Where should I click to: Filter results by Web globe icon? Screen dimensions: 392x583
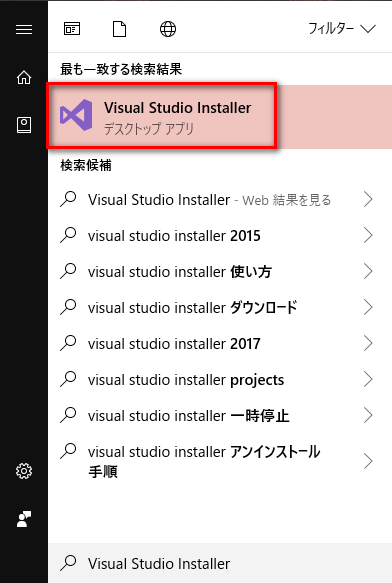point(168,29)
